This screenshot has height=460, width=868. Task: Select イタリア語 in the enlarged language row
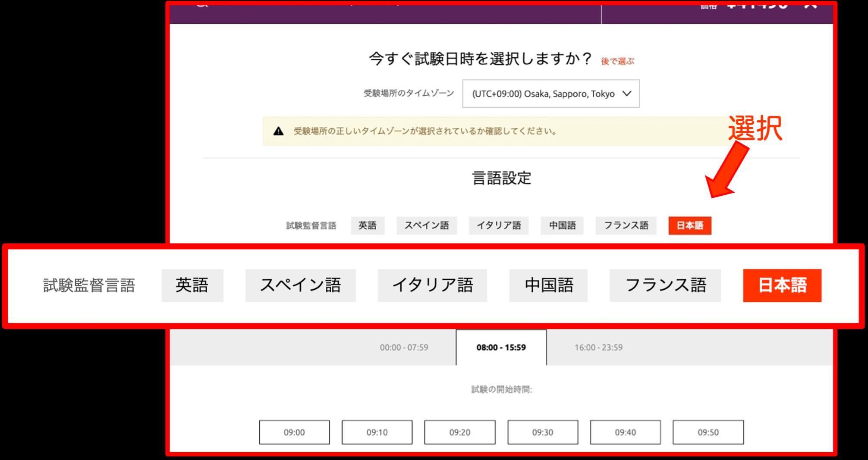tap(432, 285)
